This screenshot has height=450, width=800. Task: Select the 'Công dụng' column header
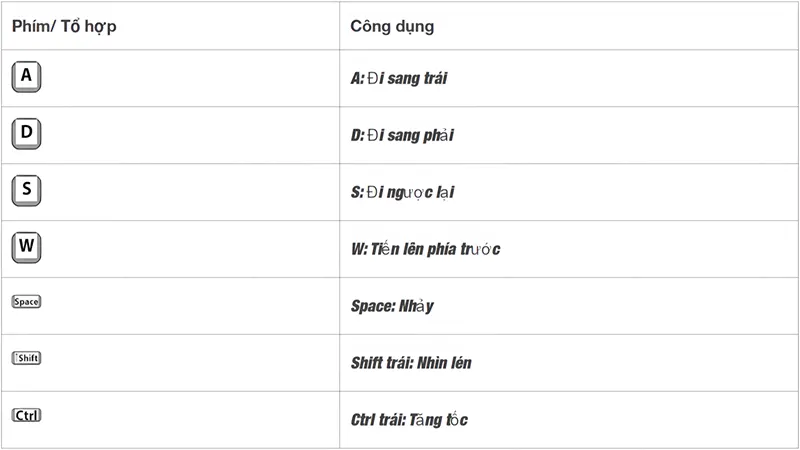pos(392,26)
